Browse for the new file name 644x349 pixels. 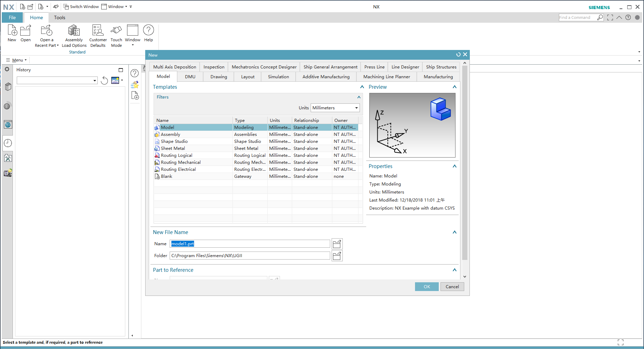pyautogui.click(x=337, y=244)
